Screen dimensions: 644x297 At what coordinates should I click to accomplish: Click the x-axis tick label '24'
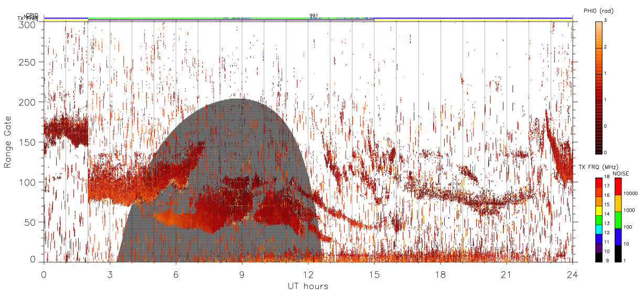tap(572, 274)
